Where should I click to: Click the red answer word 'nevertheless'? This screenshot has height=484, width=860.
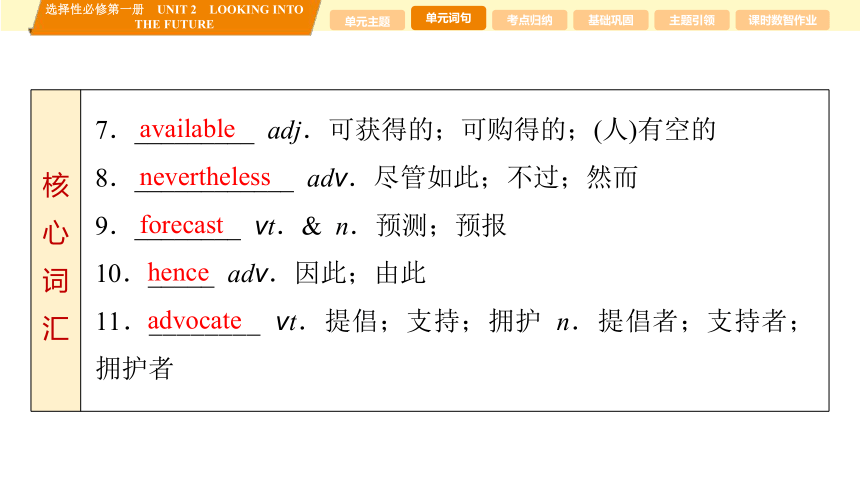point(205,177)
